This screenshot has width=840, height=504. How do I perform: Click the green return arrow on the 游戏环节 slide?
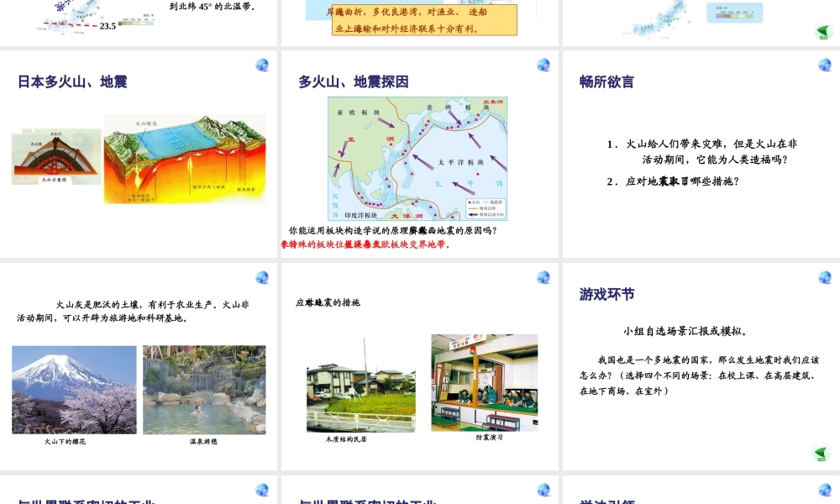pos(822,453)
